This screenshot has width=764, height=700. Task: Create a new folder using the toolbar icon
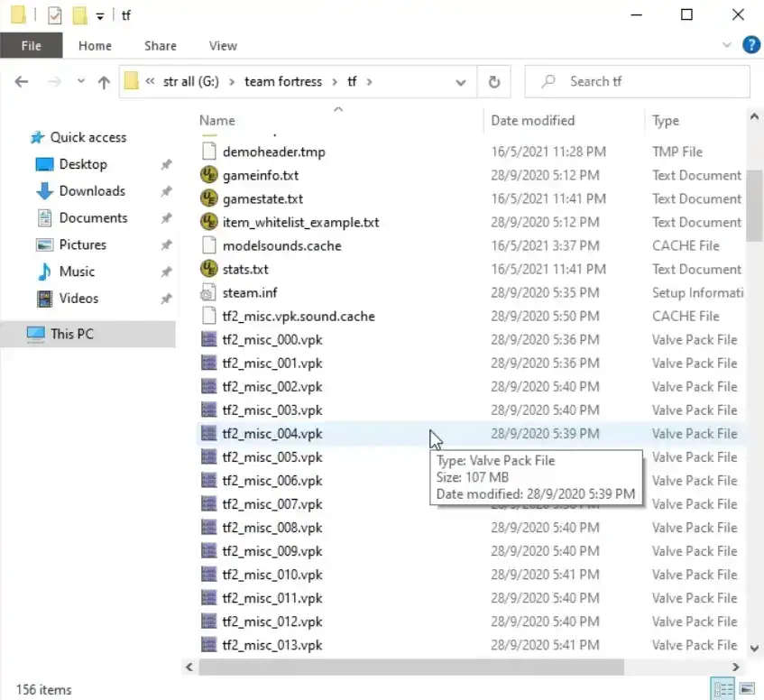[79, 14]
